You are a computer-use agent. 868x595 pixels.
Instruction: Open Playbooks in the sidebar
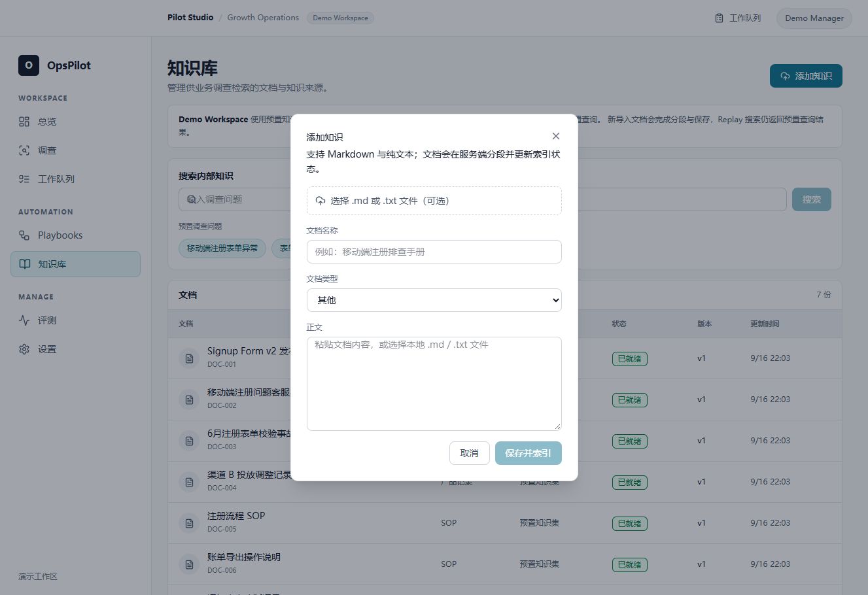point(75,235)
